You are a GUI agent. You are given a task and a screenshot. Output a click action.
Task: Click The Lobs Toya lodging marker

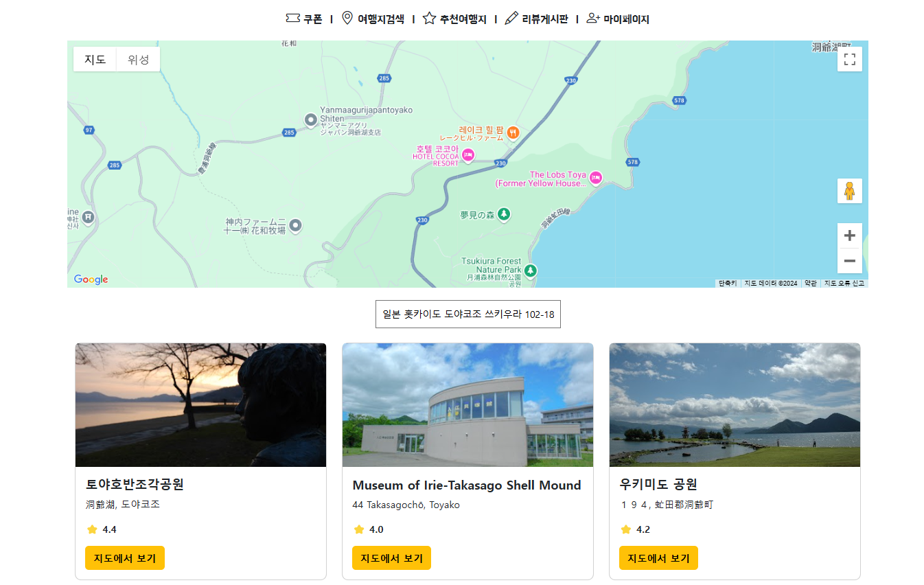click(596, 178)
